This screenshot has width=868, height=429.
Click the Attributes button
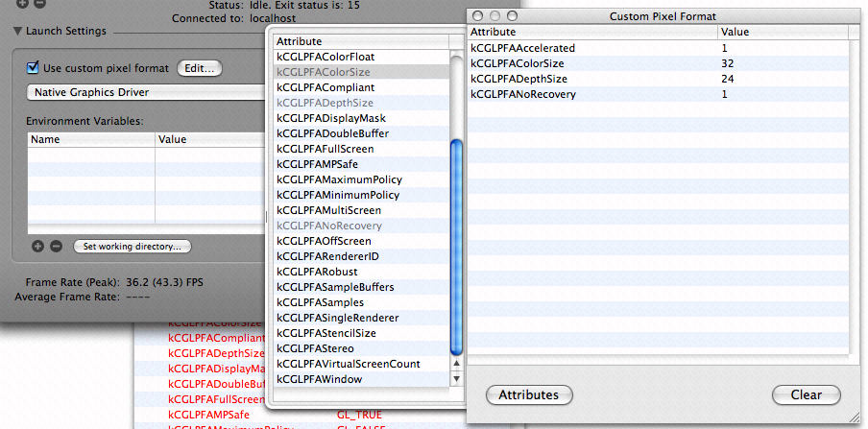[529, 394]
